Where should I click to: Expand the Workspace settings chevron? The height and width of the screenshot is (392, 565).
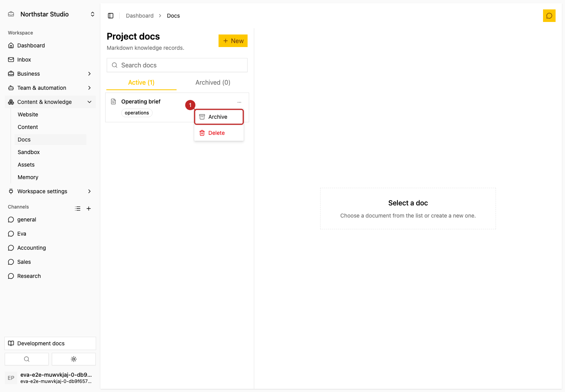click(89, 191)
